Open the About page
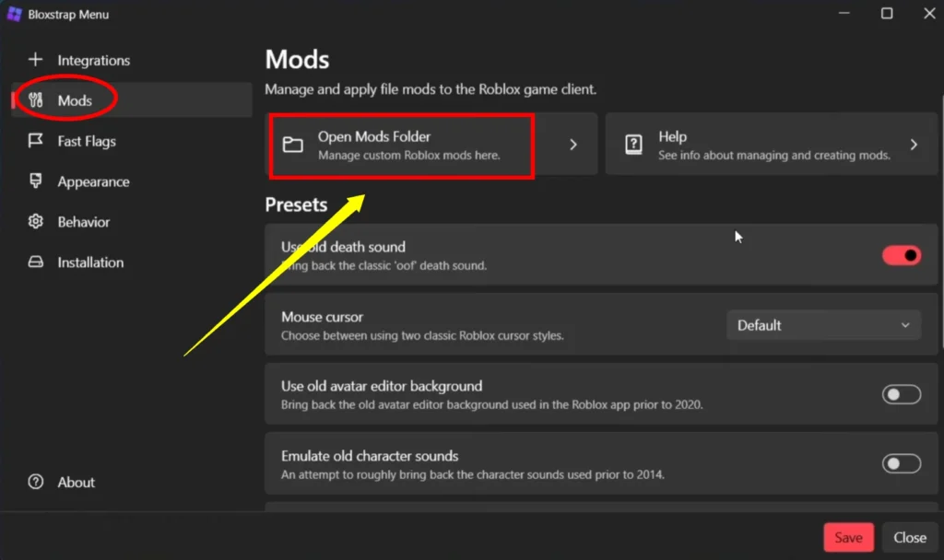 131,482
